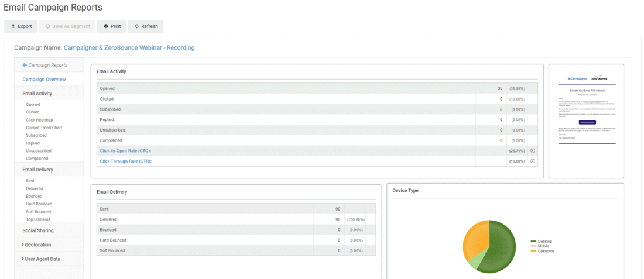Expand the Geolocation section
This screenshot has width=644, height=279.
click(22, 244)
